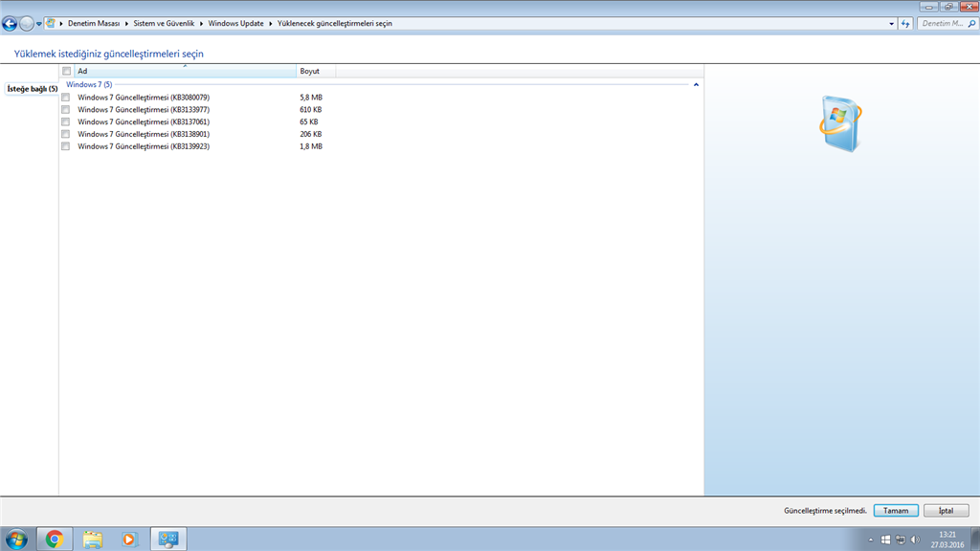Click the 1,8 MB size value
The width and height of the screenshot is (980, 551).
pos(311,146)
